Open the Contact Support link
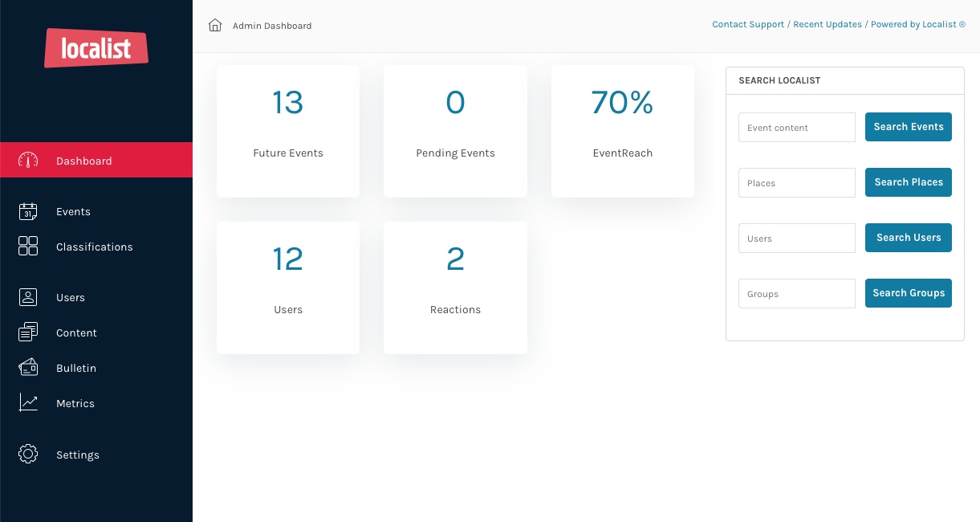This screenshot has width=980, height=522. pyautogui.click(x=747, y=24)
